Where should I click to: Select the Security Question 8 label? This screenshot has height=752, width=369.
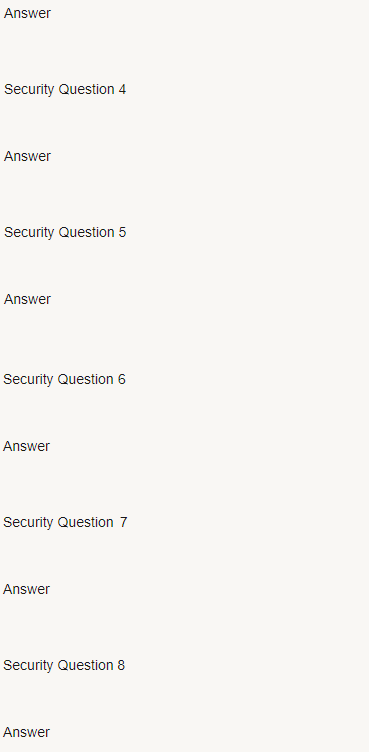point(64,666)
